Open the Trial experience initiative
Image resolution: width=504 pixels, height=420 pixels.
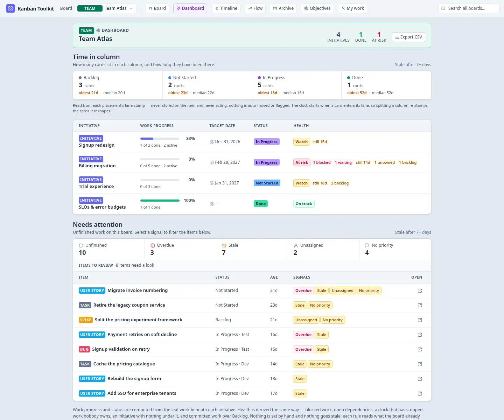click(x=96, y=187)
